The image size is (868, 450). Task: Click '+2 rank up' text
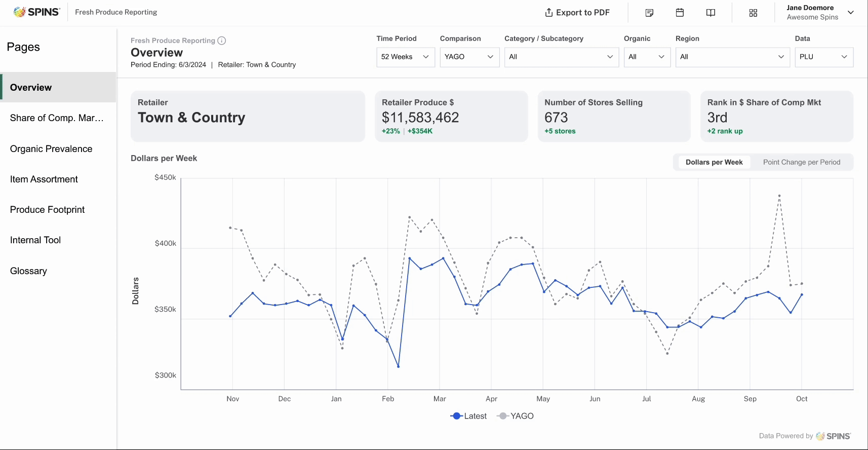pyautogui.click(x=725, y=131)
